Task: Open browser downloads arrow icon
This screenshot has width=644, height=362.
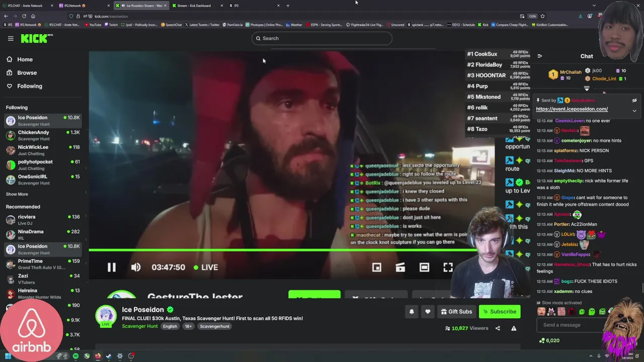Action: point(580,16)
